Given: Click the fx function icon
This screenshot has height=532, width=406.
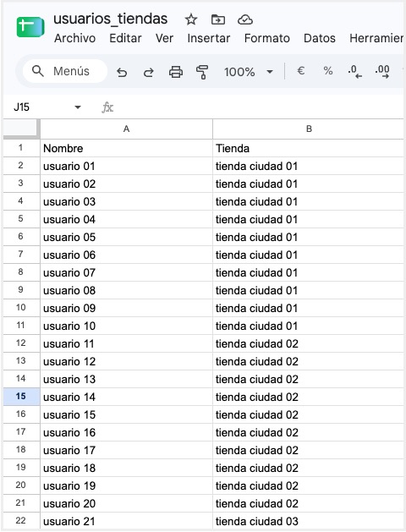Looking at the screenshot, I should (x=107, y=107).
